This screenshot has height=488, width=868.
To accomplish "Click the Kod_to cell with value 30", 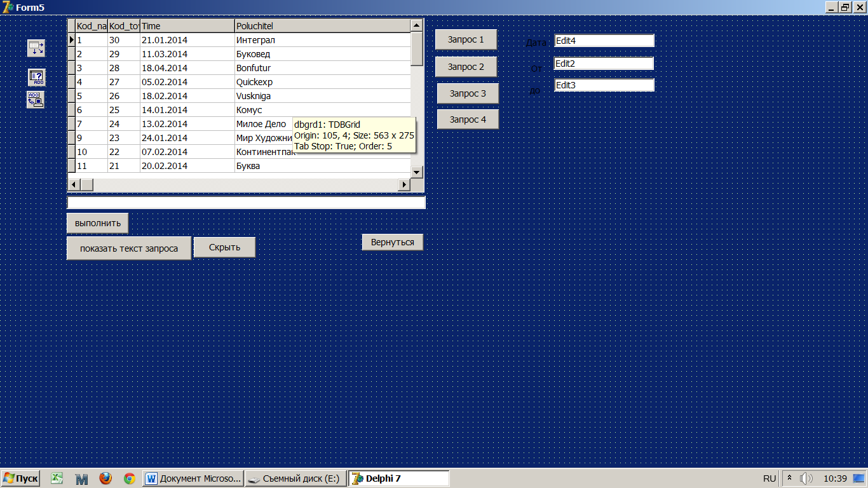I will point(124,40).
